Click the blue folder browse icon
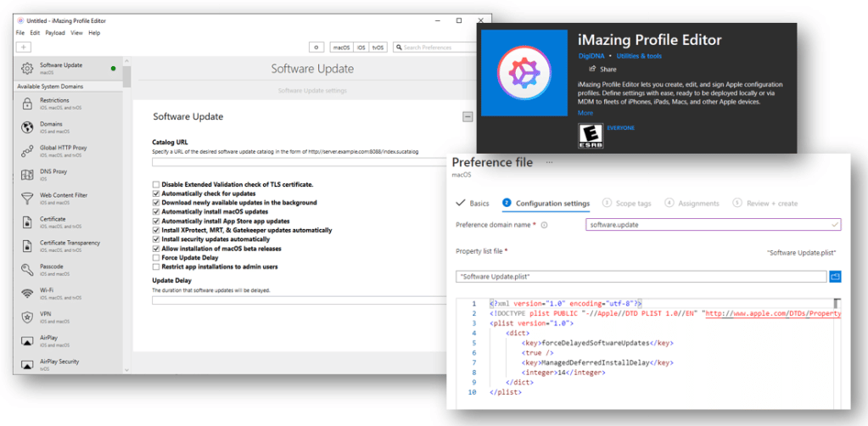 click(x=834, y=277)
